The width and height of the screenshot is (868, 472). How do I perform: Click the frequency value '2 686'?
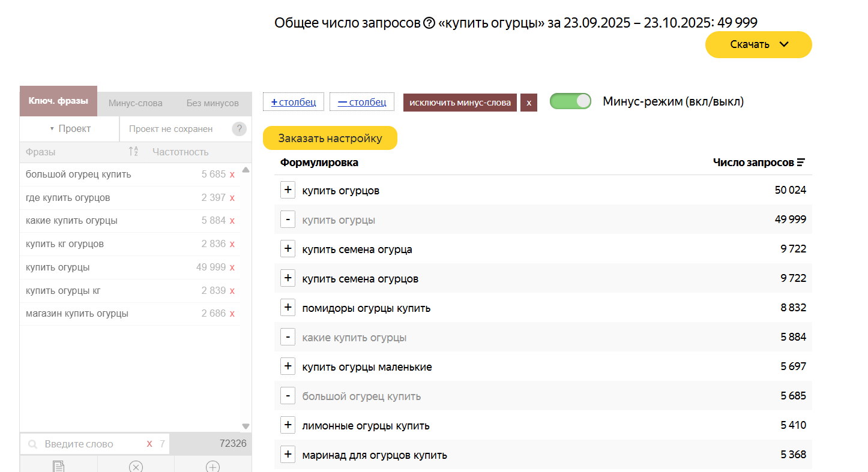click(x=214, y=314)
